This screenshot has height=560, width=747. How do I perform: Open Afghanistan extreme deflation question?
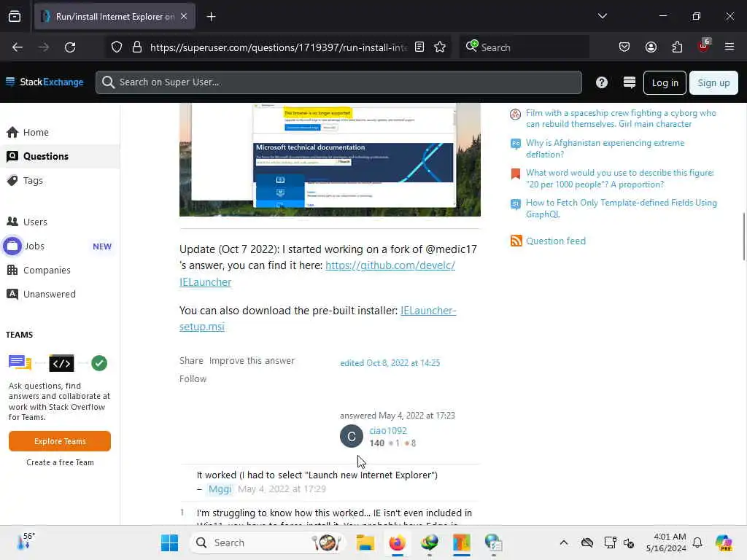pyautogui.click(x=605, y=149)
